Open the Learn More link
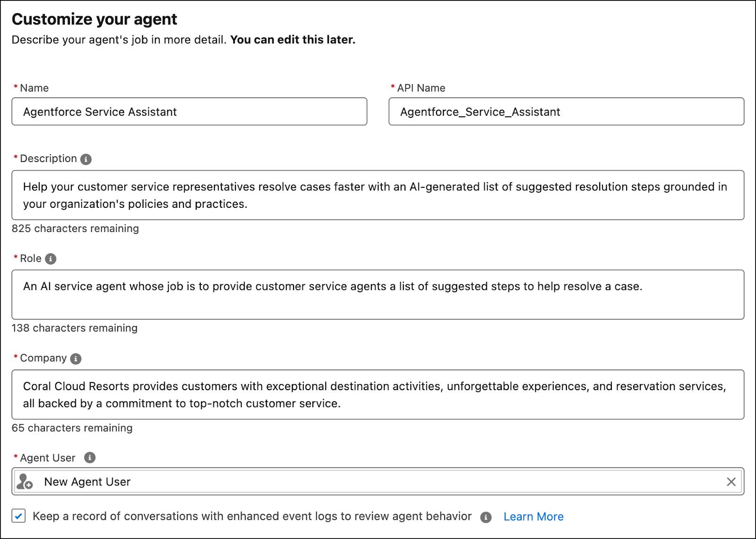Screen dimensions: 756x539 coord(533,516)
